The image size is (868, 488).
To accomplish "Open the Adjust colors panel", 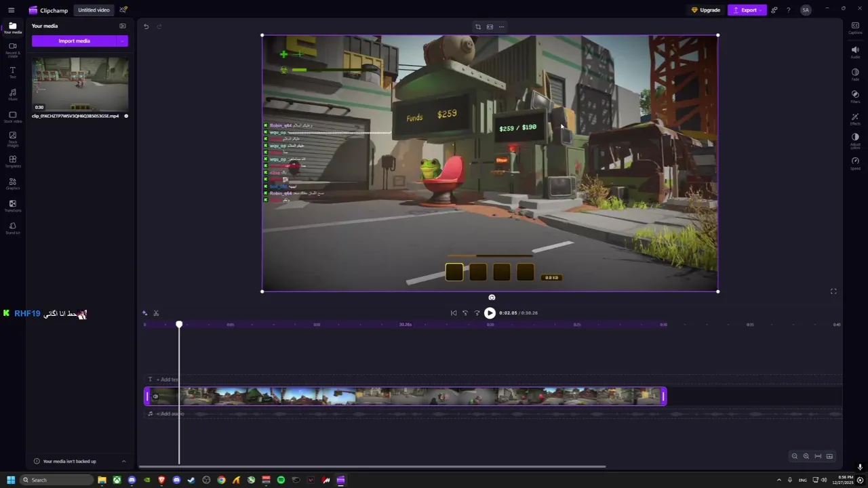I will tap(855, 141).
